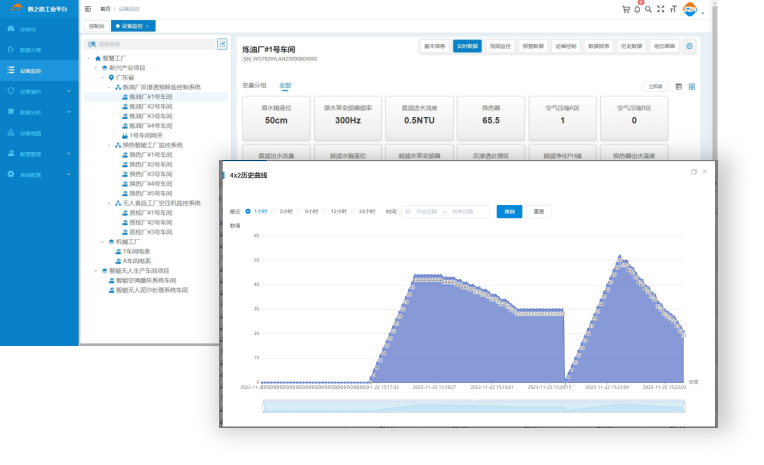Click the blue 查询 button

point(510,211)
